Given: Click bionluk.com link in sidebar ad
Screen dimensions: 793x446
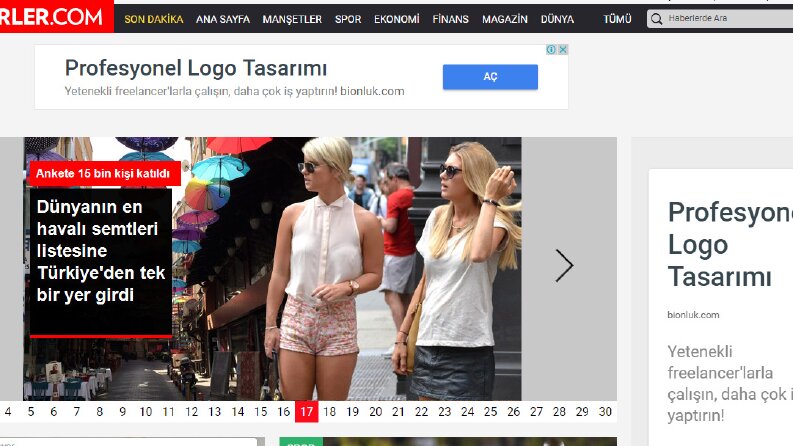Looking at the screenshot, I should (693, 315).
